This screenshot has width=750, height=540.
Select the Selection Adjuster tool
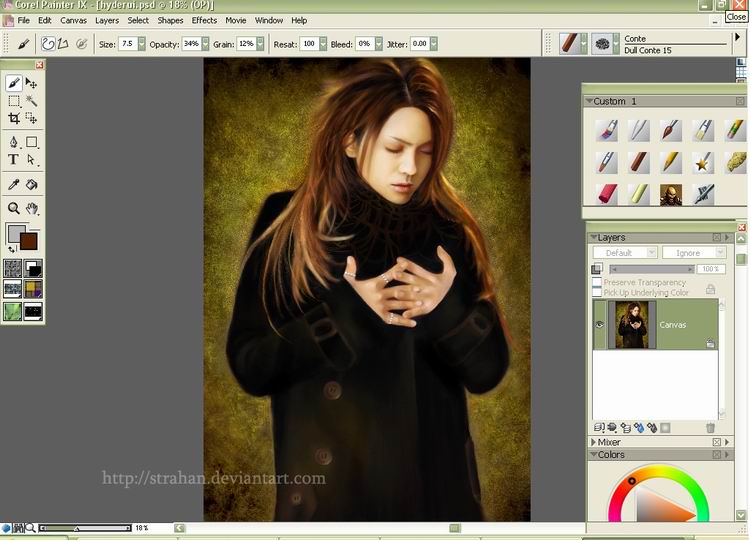32,118
